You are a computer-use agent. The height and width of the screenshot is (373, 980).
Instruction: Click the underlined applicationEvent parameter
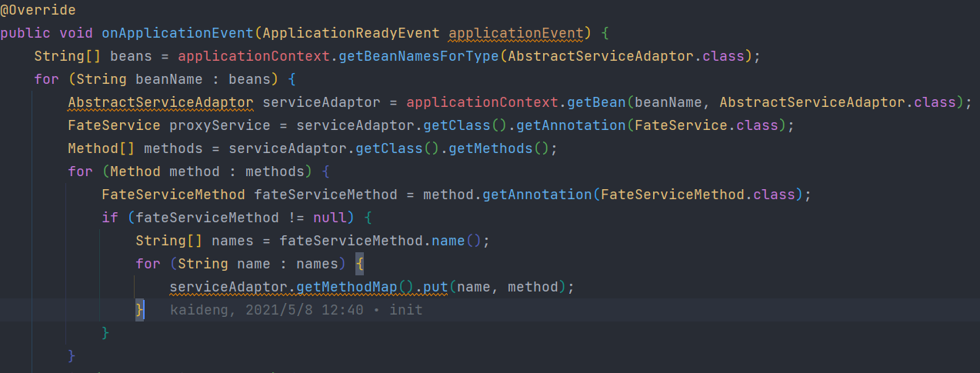[516, 33]
